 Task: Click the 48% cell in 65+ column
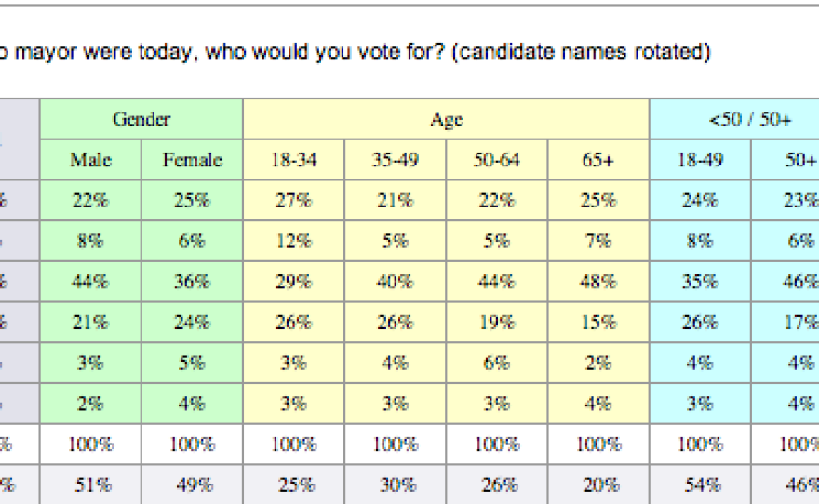click(597, 282)
